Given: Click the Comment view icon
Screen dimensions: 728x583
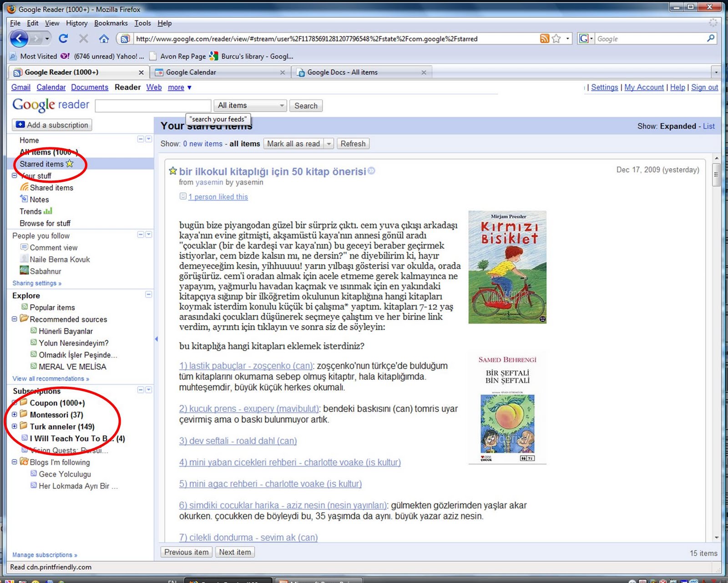Looking at the screenshot, I should (x=24, y=247).
